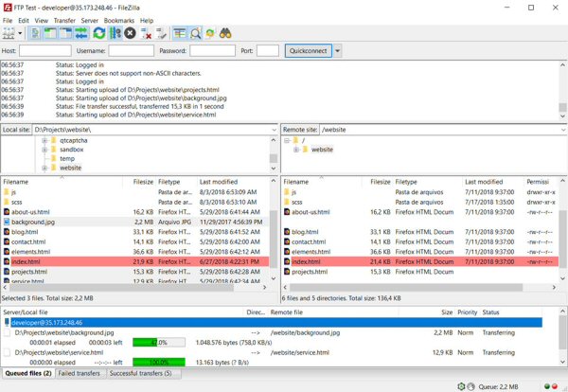Open the View menu
Viewport: 568px width, 392px height.
[x=42, y=21]
